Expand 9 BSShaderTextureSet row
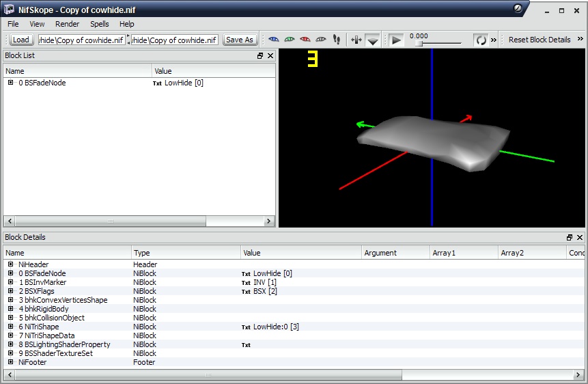Viewport: 588px width, 384px height. coord(10,353)
